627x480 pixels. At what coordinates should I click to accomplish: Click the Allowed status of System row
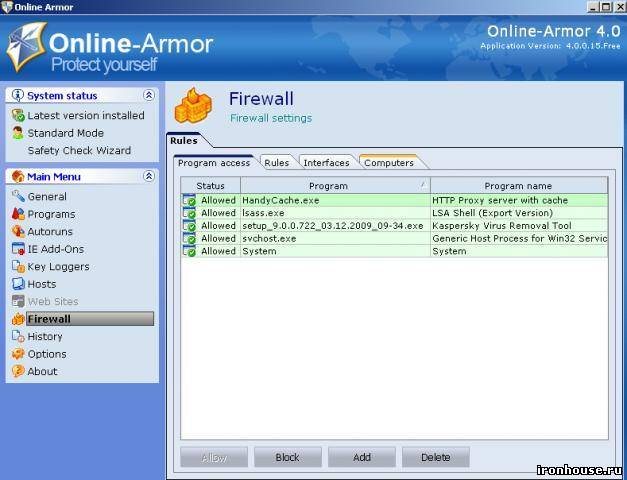218,251
